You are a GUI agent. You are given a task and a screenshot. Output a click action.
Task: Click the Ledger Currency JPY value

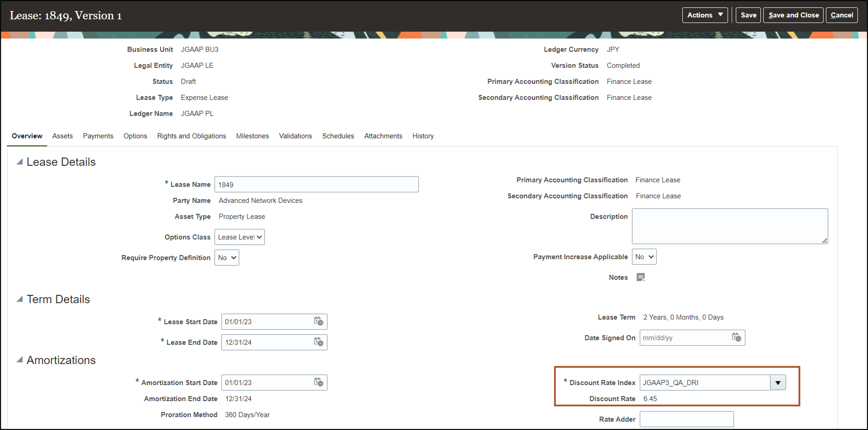click(x=613, y=49)
